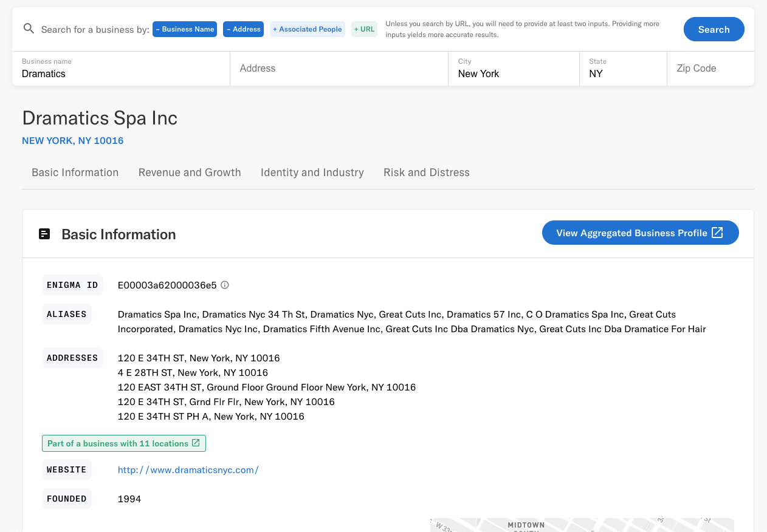
Task: Toggle off the Address search filter
Action: pyautogui.click(x=243, y=29)
